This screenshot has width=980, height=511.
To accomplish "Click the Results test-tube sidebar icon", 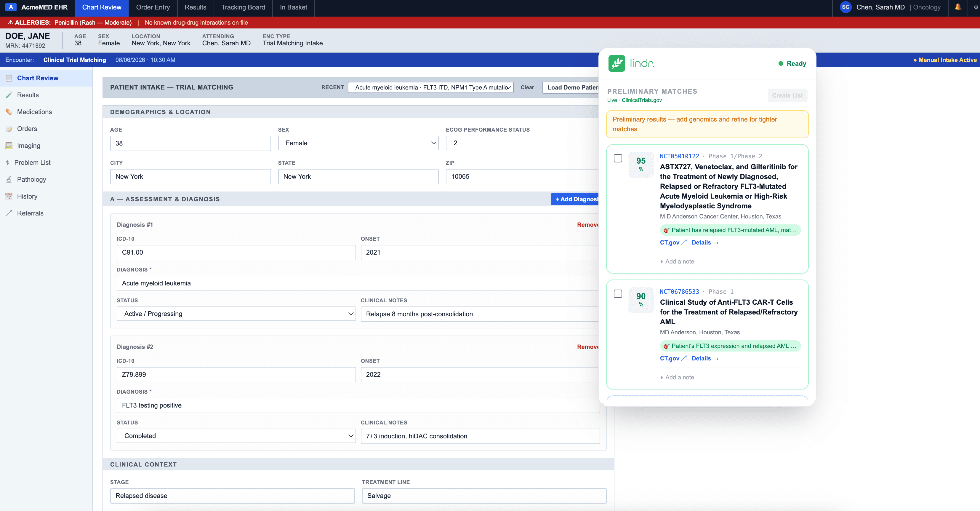I will click(x=9, y=95).
